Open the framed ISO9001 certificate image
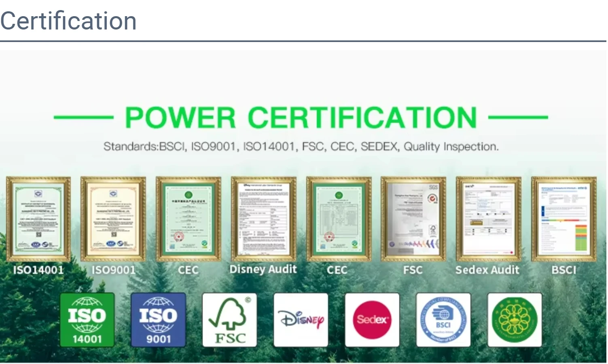608x364 pixels. (113, 219)
